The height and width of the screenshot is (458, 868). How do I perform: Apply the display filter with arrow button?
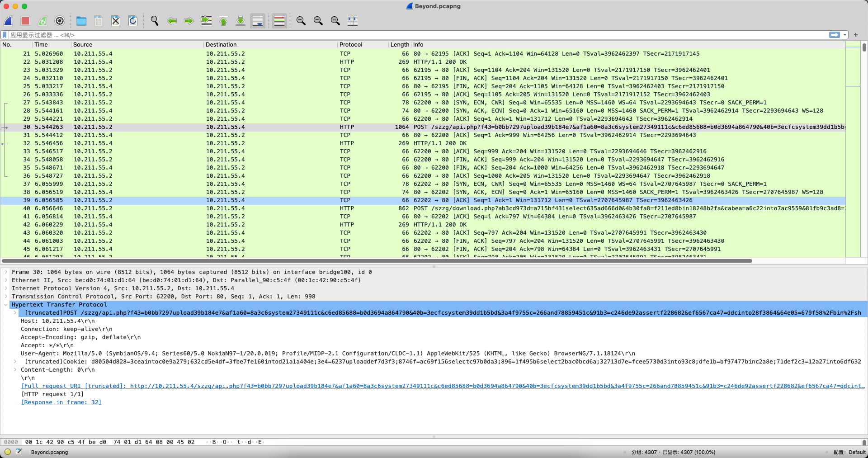835,35
